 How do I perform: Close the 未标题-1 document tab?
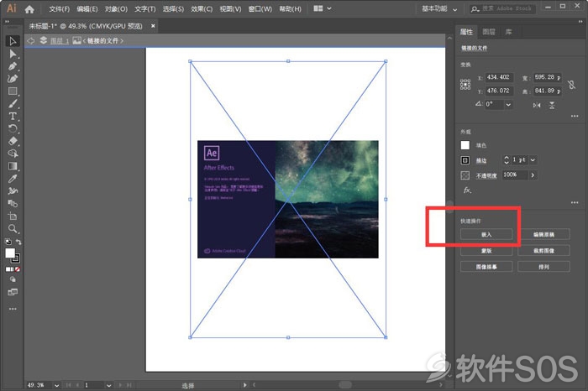pyautogui.click(x=153, y=26)
